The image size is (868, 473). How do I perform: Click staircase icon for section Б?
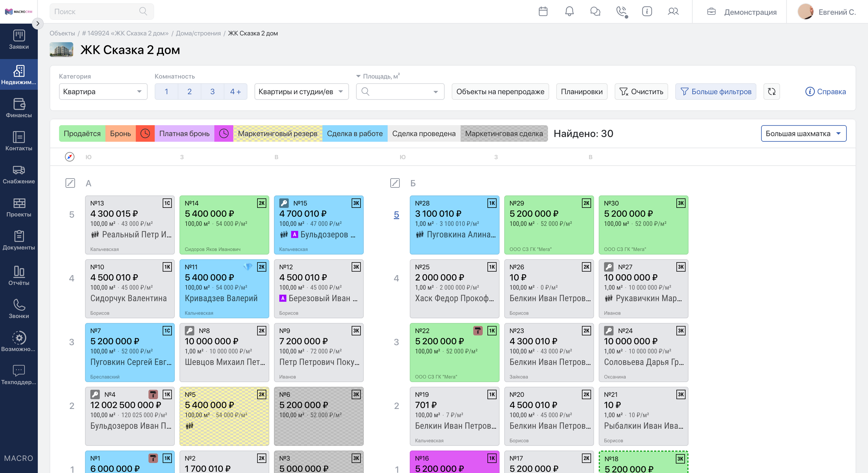click(395, 183)
